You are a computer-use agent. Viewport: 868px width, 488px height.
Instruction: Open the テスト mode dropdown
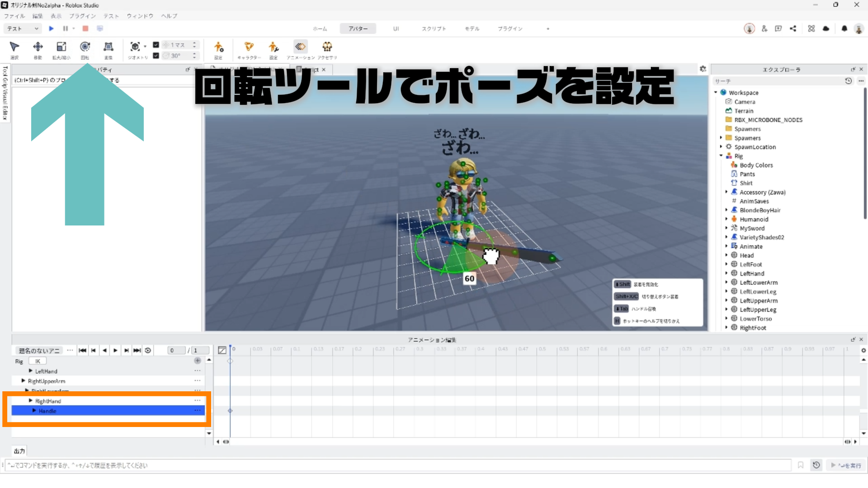point(23,28)
